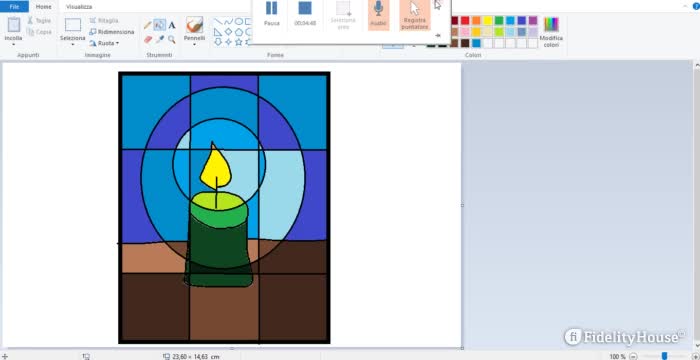The image size is (700, 360).
Task: Open the File menu
Action: pos(14,7)
